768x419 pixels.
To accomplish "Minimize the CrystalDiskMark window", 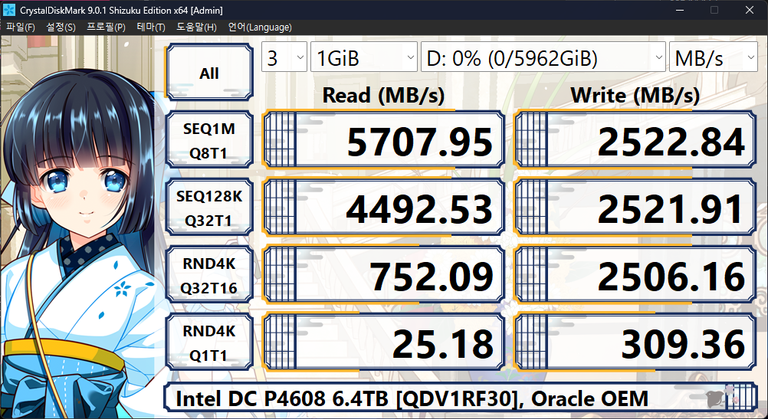I will [x=678, y=10].
